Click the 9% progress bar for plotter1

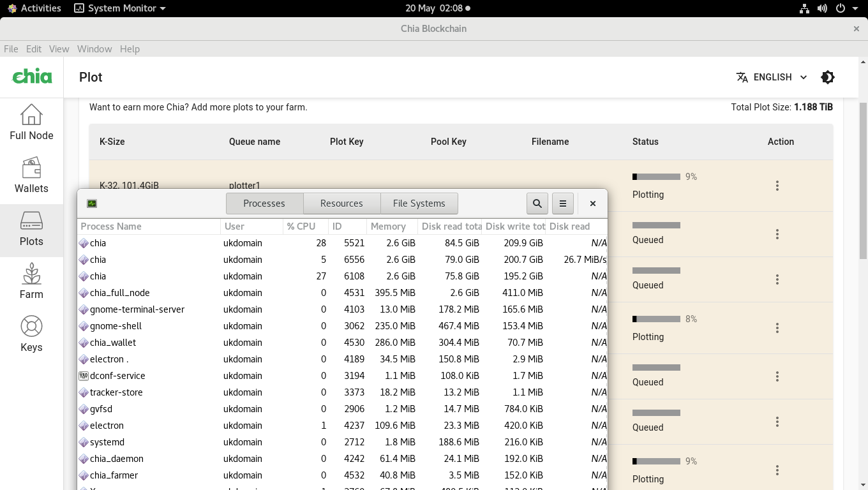coord(656,177)
